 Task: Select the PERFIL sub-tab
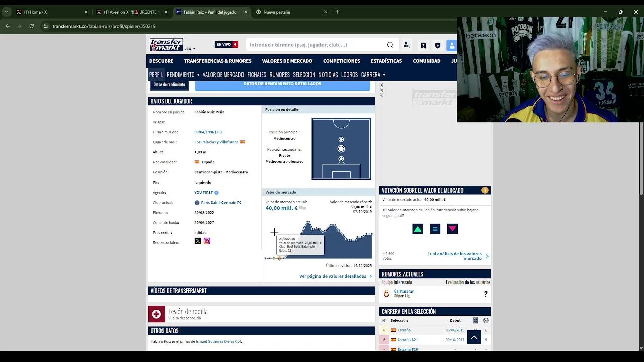156,75
